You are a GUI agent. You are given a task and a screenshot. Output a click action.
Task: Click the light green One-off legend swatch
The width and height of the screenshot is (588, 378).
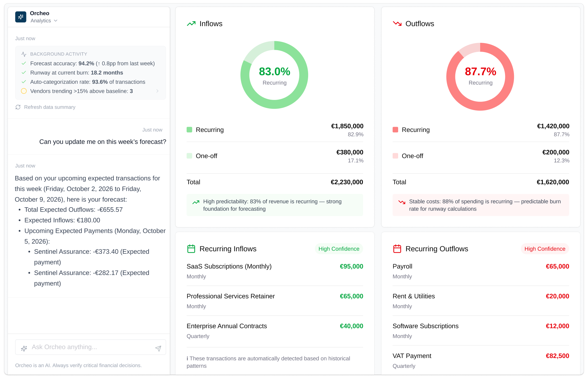[x=190, y=156]
